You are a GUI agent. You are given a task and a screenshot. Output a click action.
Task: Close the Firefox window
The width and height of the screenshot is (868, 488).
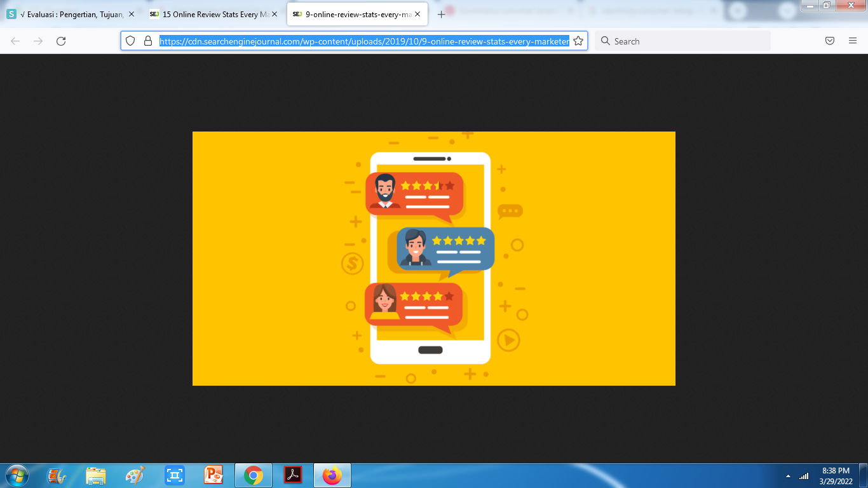(850, 5)
